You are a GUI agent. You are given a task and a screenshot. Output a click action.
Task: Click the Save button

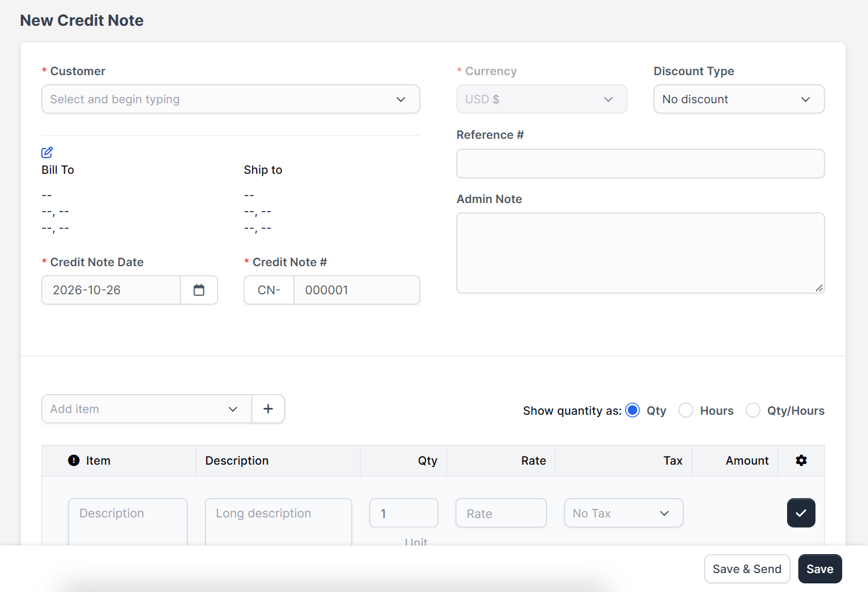pos(820,569)
